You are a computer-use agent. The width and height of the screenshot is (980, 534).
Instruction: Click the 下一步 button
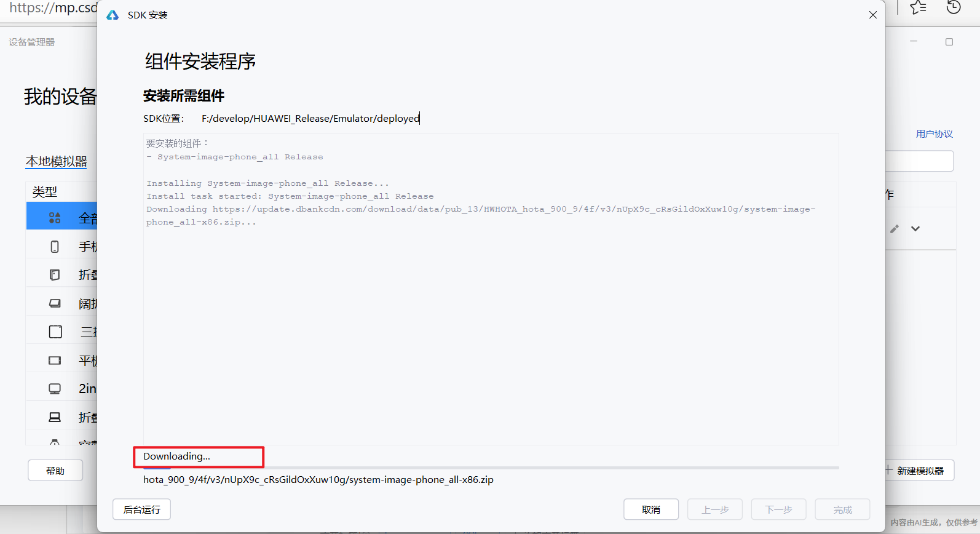pyautogui.click(x=778, y=509)
